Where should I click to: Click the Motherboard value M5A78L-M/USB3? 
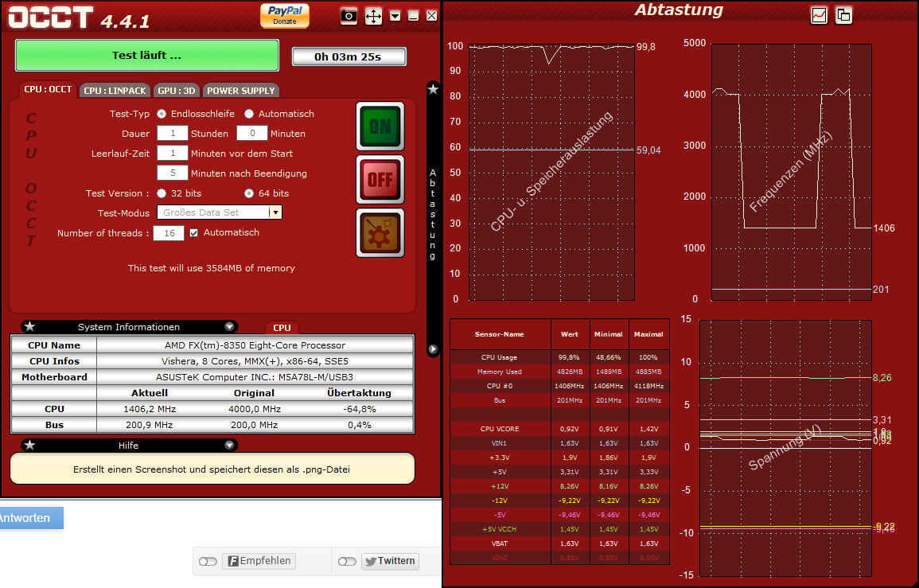pyautogui.click(x=255, y=377)
